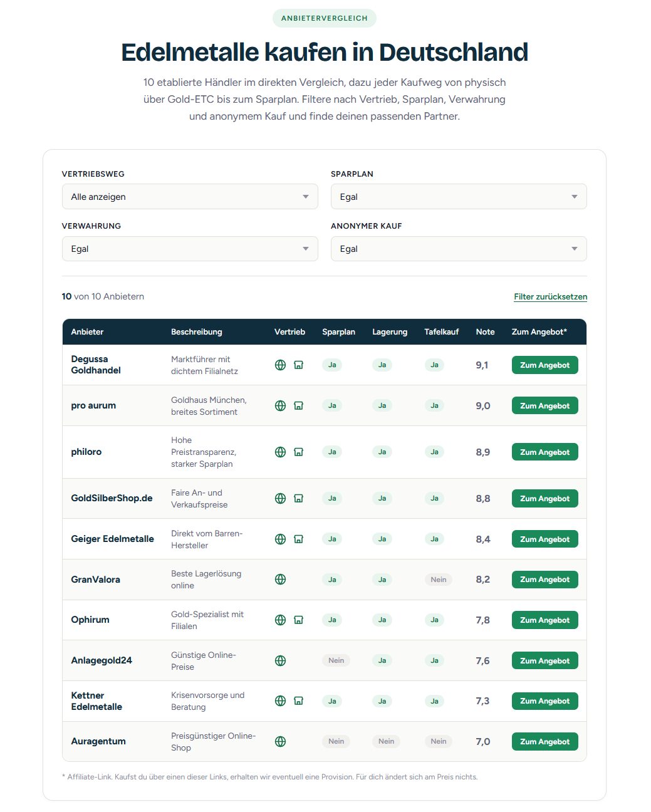651x812 pixels.
Task: Click the Tafelkauf column header
Action: tap(442, 331)
